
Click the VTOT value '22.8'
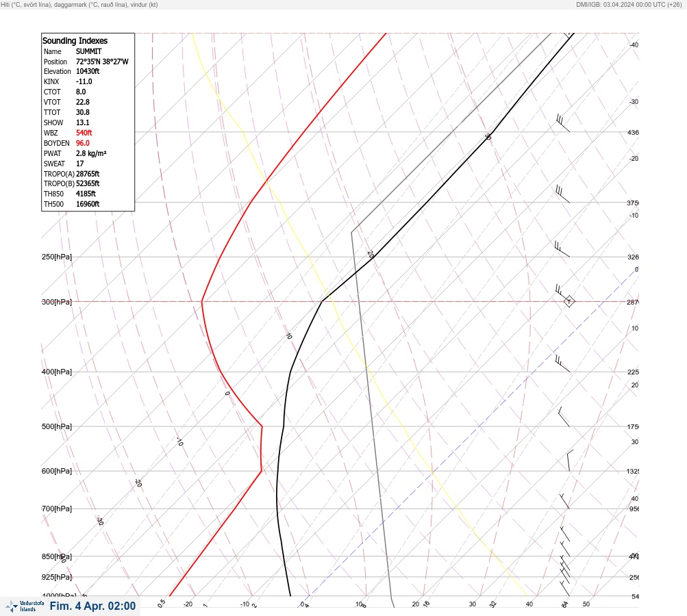click(83, 102)
